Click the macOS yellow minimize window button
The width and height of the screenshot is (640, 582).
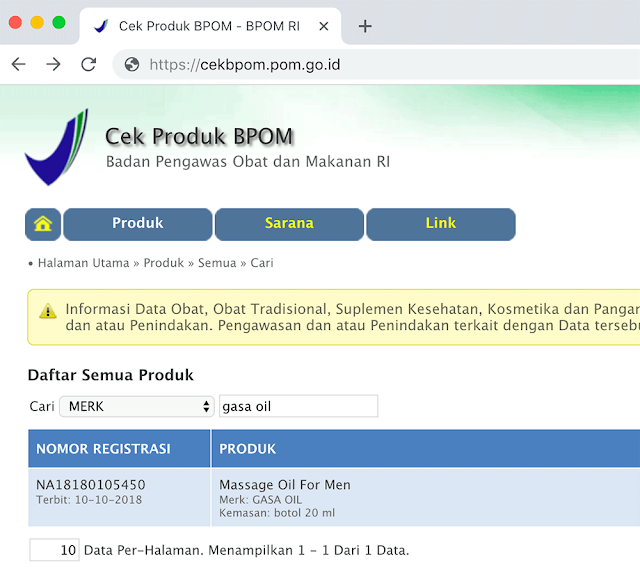coord(37,22)
